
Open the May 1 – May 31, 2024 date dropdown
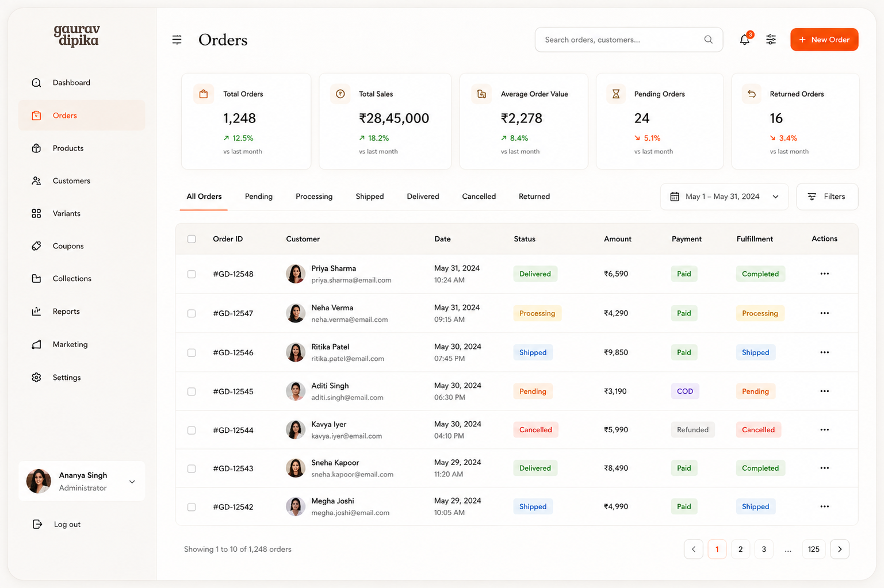[x=724, y=197]
